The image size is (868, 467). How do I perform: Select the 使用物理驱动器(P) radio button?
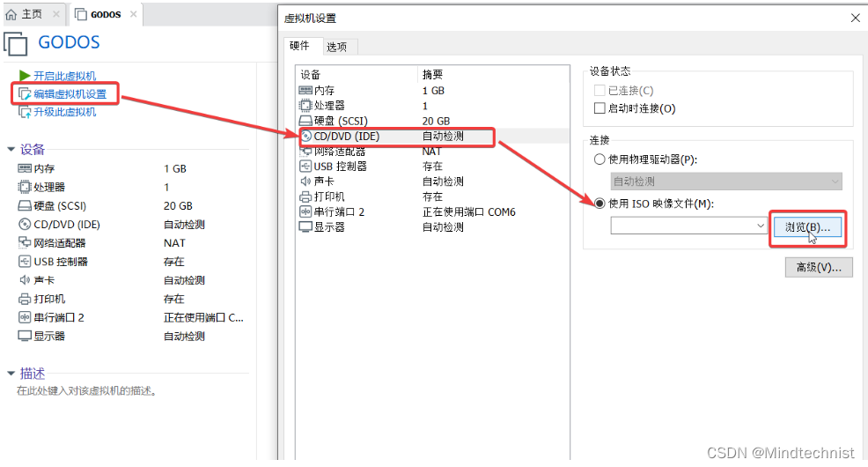[599, 159]
